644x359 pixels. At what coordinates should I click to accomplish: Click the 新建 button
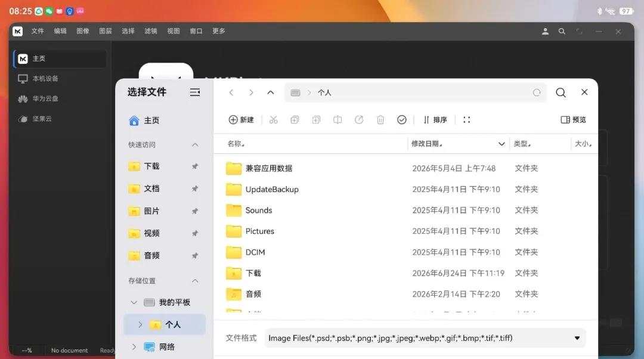coord(241,119)
